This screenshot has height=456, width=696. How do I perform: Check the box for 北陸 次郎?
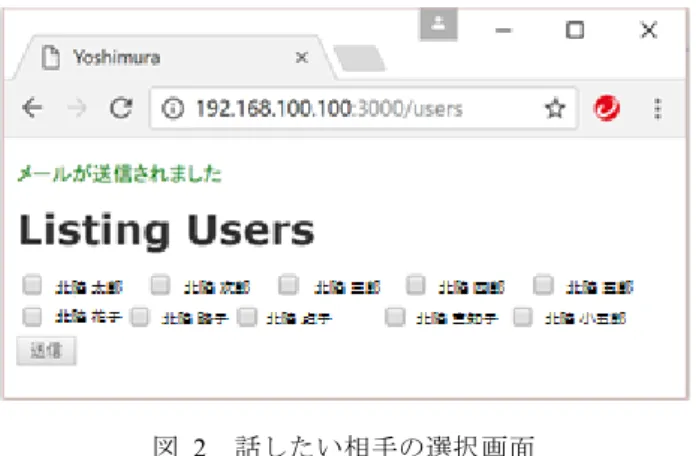(x=160, y=285)
